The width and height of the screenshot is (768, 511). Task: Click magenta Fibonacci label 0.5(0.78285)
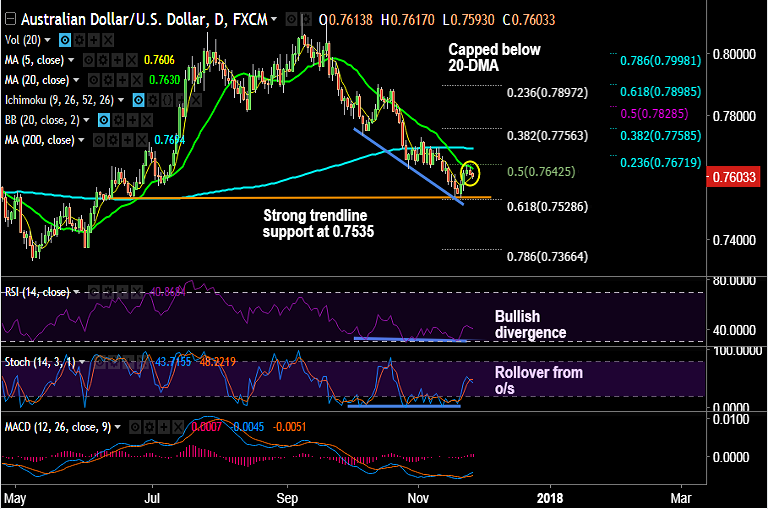click(x=654, y=114)
